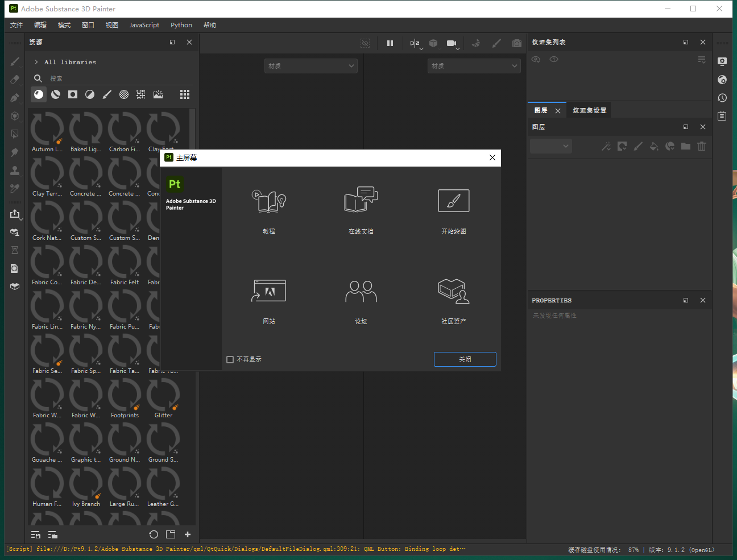Delete layer trash icon in layers panel
737x560 pixels.
[702, 146]
